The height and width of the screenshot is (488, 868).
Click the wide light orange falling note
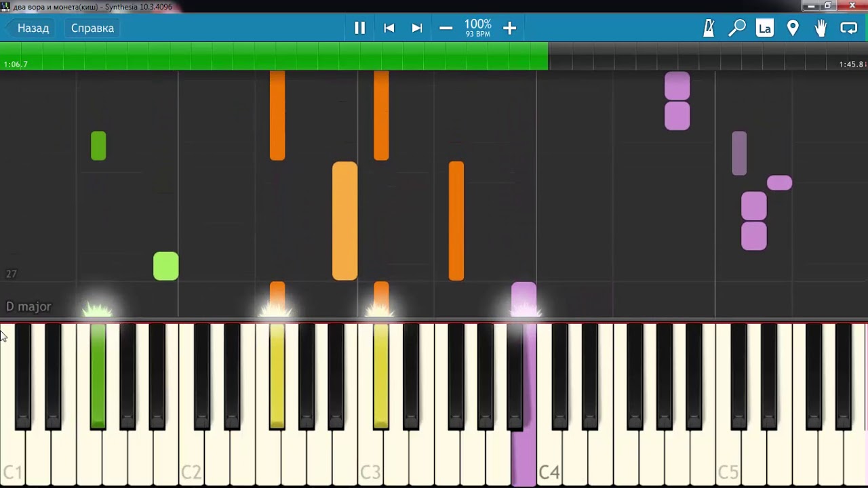click(344, 221)
